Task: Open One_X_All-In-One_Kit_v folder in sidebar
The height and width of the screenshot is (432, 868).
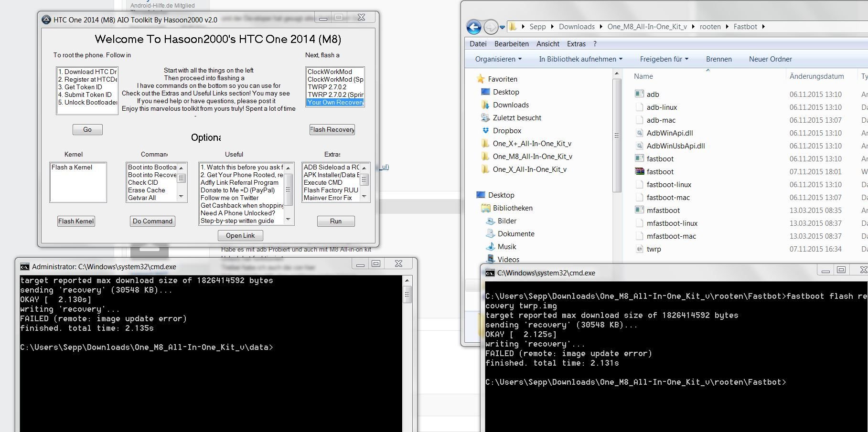Action: coord(524,169)
